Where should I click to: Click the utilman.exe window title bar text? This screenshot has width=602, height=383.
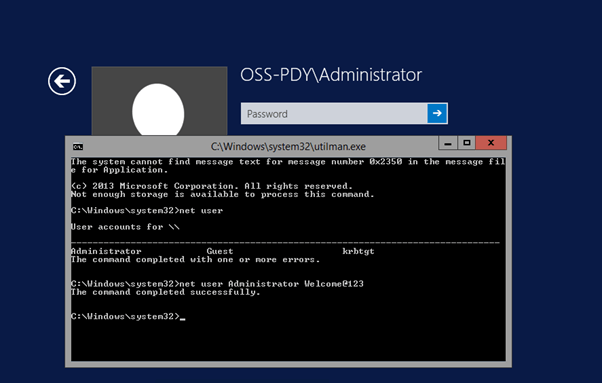coord(288,147)
